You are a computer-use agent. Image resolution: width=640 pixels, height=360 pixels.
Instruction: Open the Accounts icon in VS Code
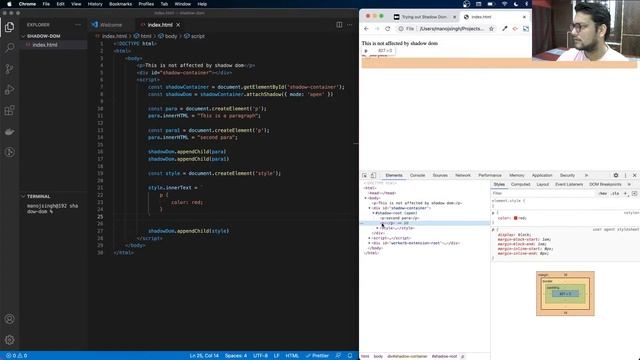click(x=9, y=319)
